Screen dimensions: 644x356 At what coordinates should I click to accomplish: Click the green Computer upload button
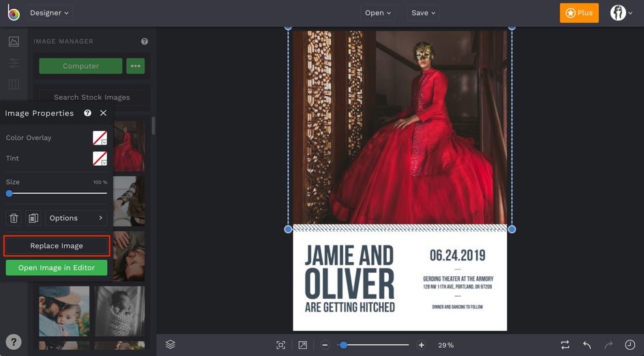80,65
